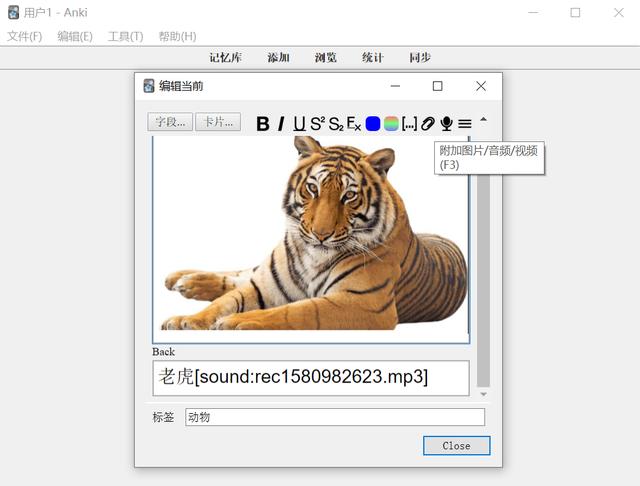Click the 标签 label
Image resolution: width=640 pixels, height=486 pixels.
point(163,417)
